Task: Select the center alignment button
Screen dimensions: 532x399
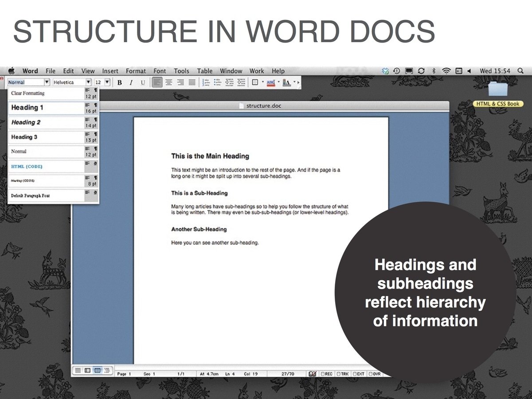Action: 169,82
